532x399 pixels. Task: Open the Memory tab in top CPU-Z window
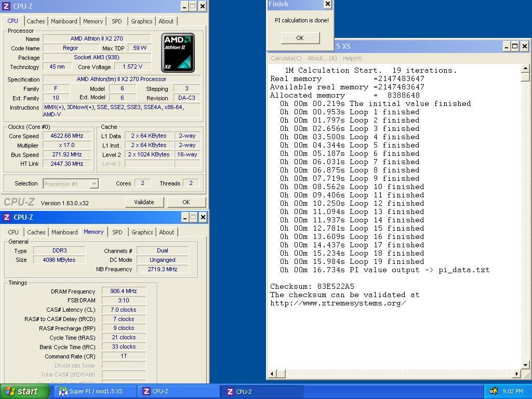(x=93, y=21)
